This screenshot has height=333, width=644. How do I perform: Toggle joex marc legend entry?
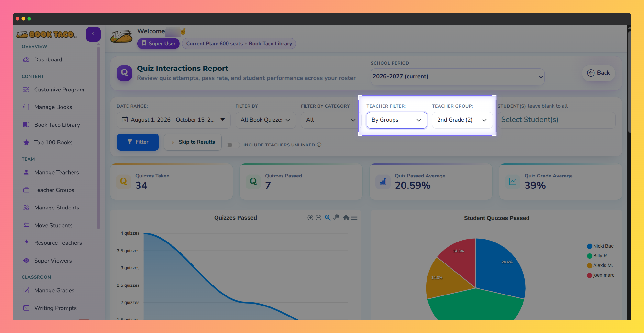[601, 275]
